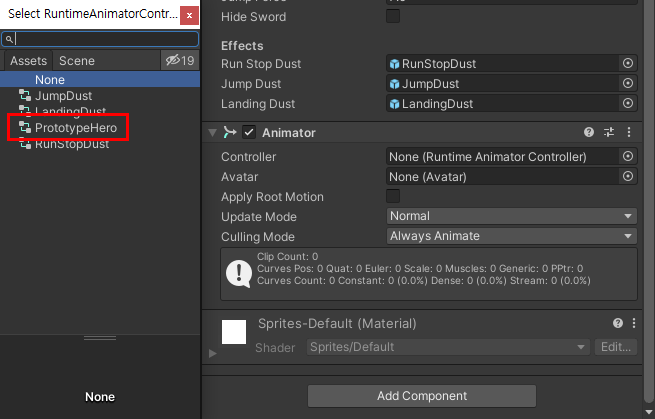
Task: Click the LandingDust prefab cube icon
Action: pos(394,104)
